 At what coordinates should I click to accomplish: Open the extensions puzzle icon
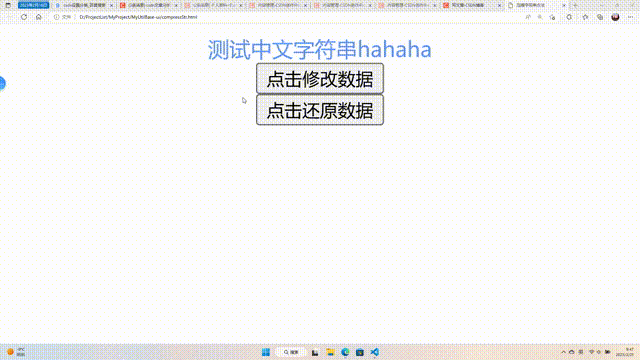(x=569, y=17)
